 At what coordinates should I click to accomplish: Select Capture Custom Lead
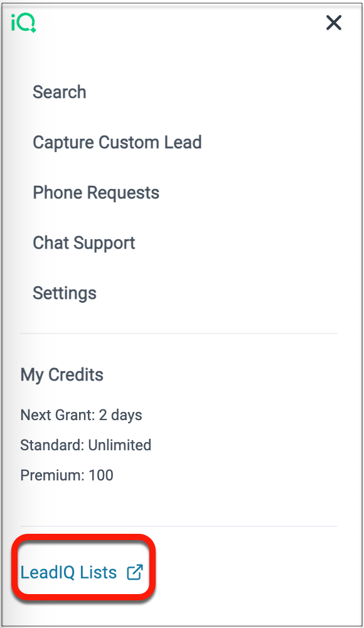pyautogui.click(x=117, y=142)
